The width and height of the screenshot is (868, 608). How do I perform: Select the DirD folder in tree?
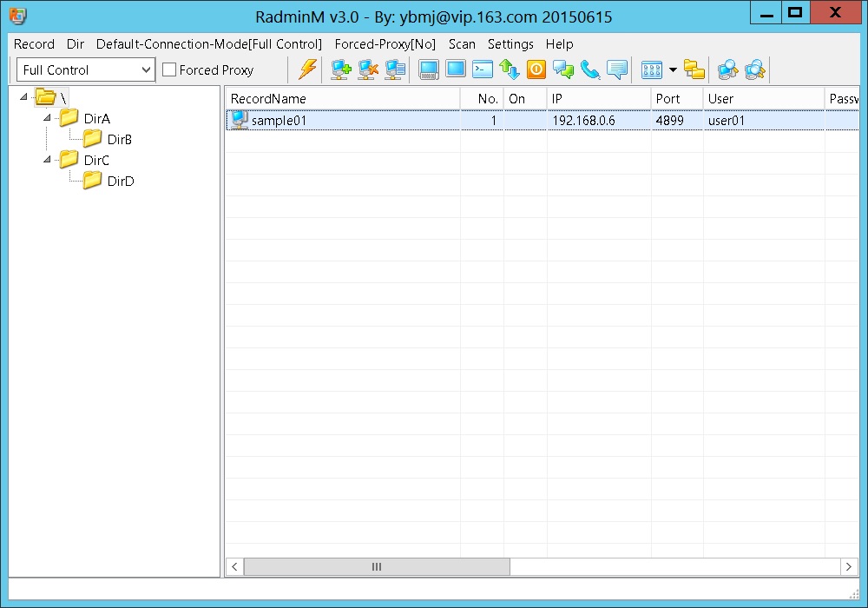120,181
